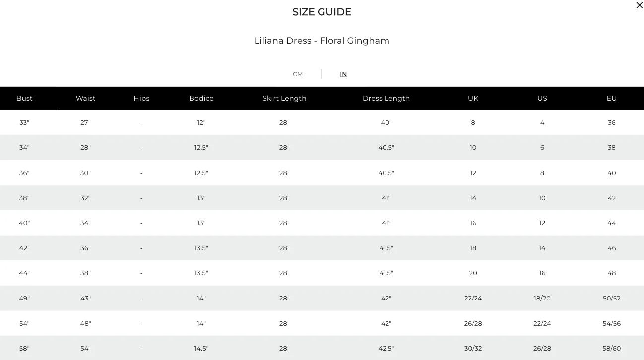644x360 pixels.
Task: Select the US 18/20 size cell
Action: 542,299
